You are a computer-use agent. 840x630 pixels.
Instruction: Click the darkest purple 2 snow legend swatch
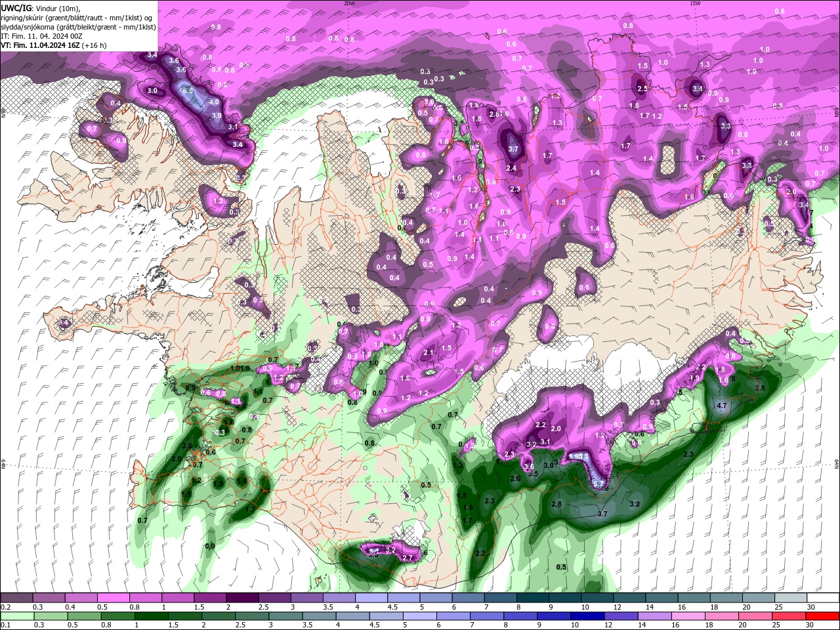[241, 598]
